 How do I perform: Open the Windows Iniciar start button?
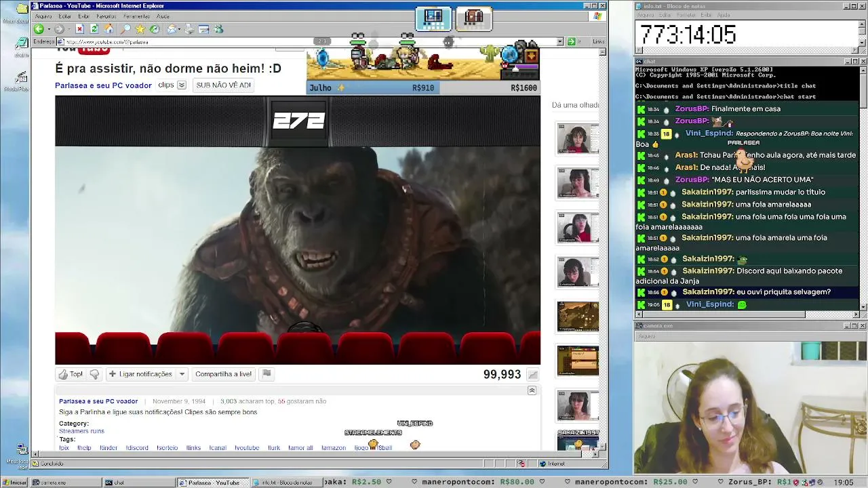click(15, 483)
